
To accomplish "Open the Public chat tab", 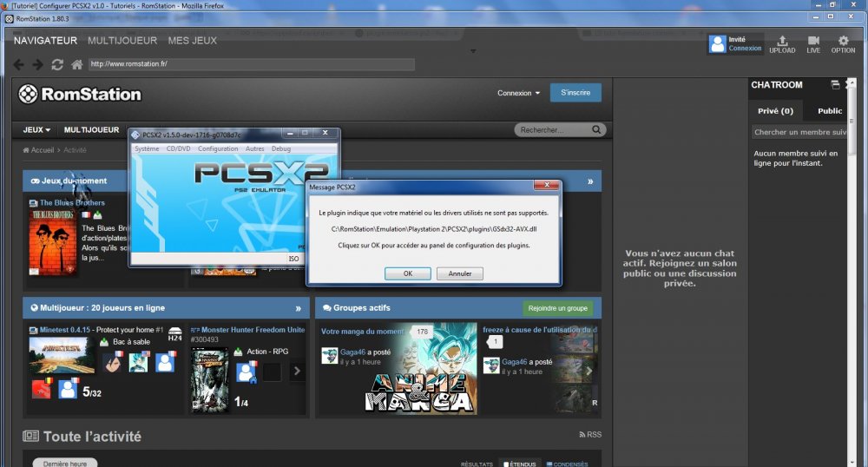I will point(830,110).
